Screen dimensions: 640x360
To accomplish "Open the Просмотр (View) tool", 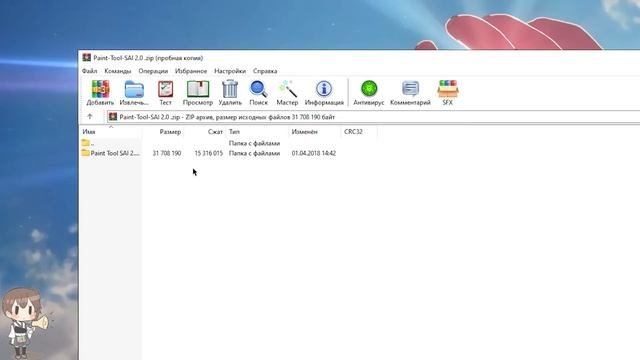I will (198, 93).
